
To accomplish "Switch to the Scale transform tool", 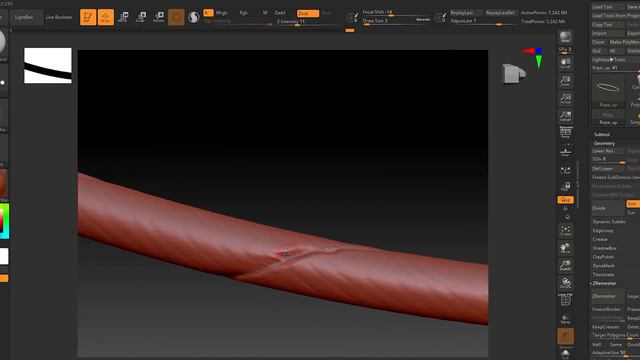I will (141, 17).
